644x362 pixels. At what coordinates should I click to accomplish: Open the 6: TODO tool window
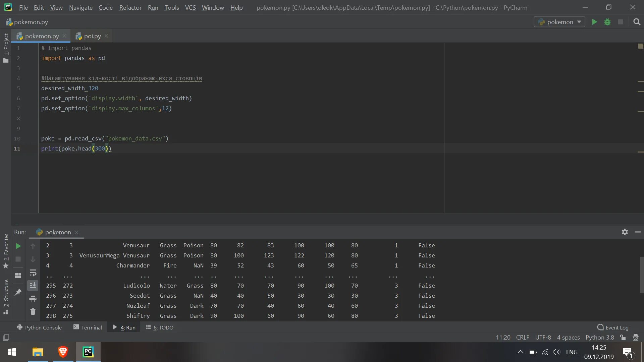[160, 327]
